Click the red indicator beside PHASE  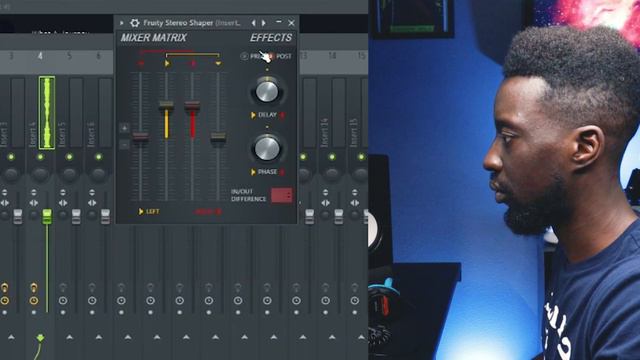[x=282, y=172]
